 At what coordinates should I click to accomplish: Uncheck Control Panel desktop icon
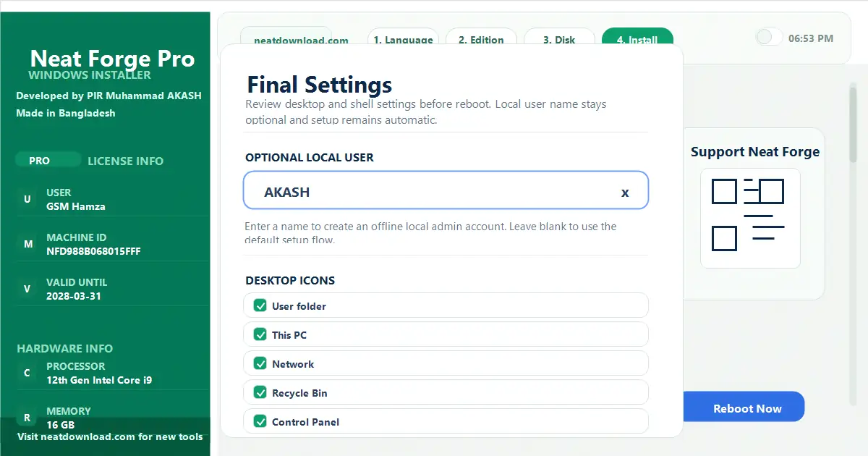260,422
